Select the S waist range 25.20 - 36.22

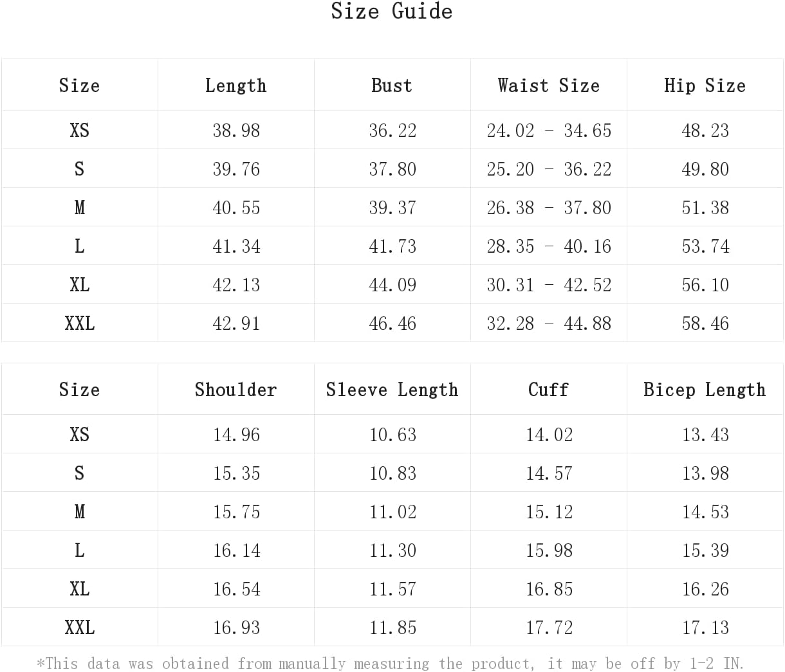549,168
